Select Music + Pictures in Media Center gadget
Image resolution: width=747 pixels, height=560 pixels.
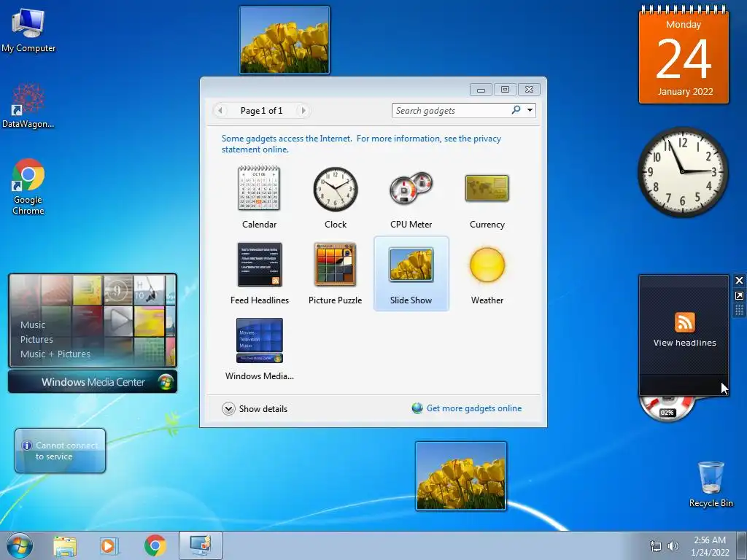(x=55, y=354)
